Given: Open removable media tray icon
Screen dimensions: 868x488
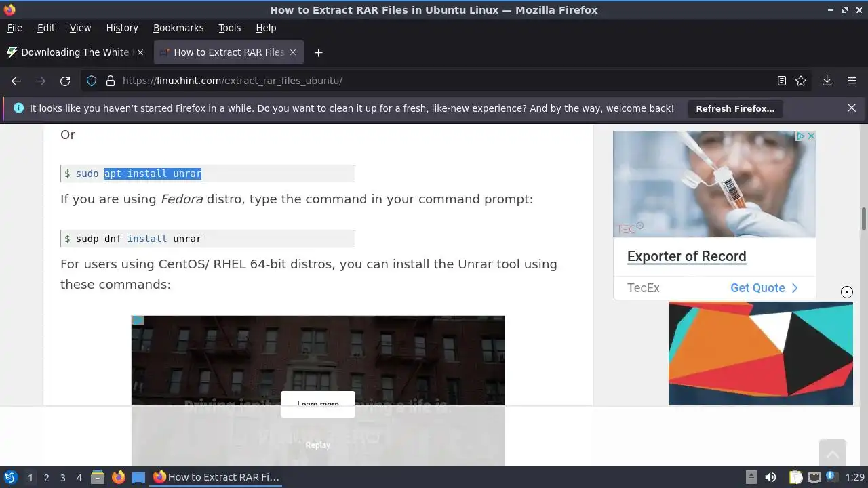Looking at the screenshot, I should click(751, 477).
